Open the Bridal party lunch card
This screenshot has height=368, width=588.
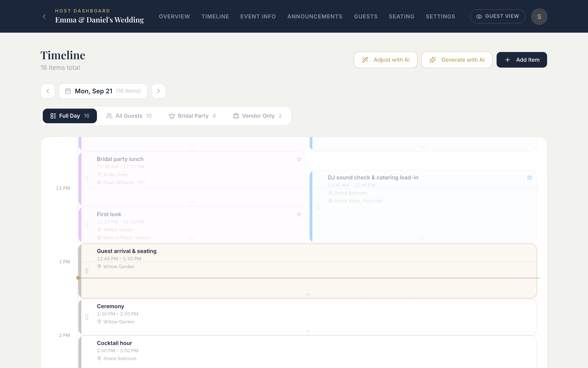pyautogui.click(x=192, y=179)
